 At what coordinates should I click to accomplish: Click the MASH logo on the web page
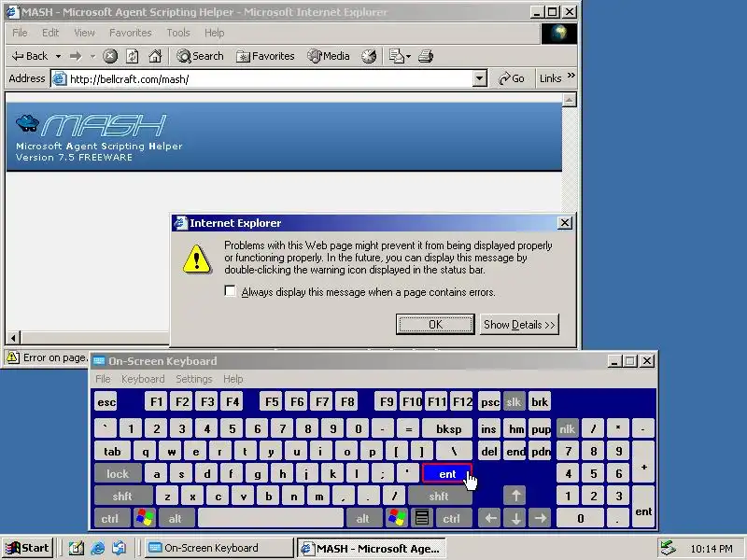click(91, 125)
